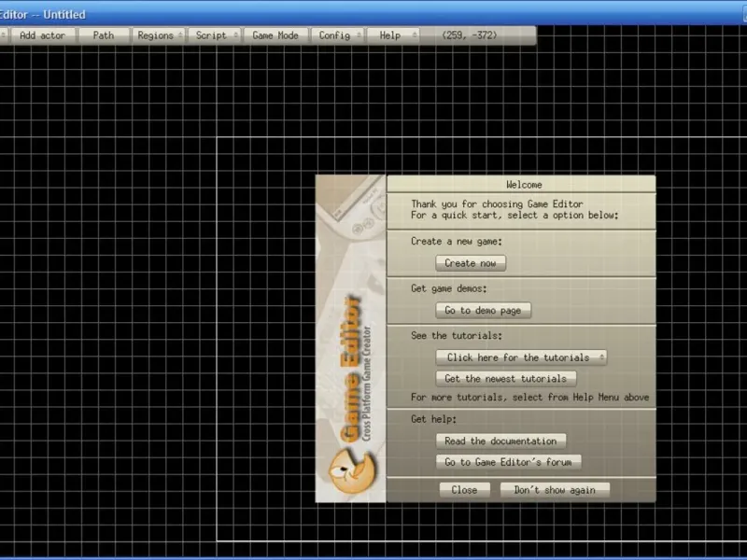Screen dimensions: 747x560
Task: Click the 'See the tutorials:' label
Action: click(457, 336)
